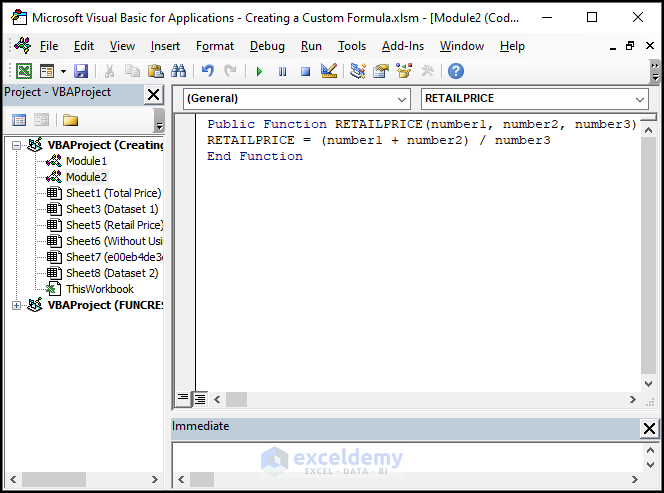Viewport: 664px width, 493px height.
Task: Expand the VBAProject (FUNCRES) tree node
Action: (x=16, y=305)
